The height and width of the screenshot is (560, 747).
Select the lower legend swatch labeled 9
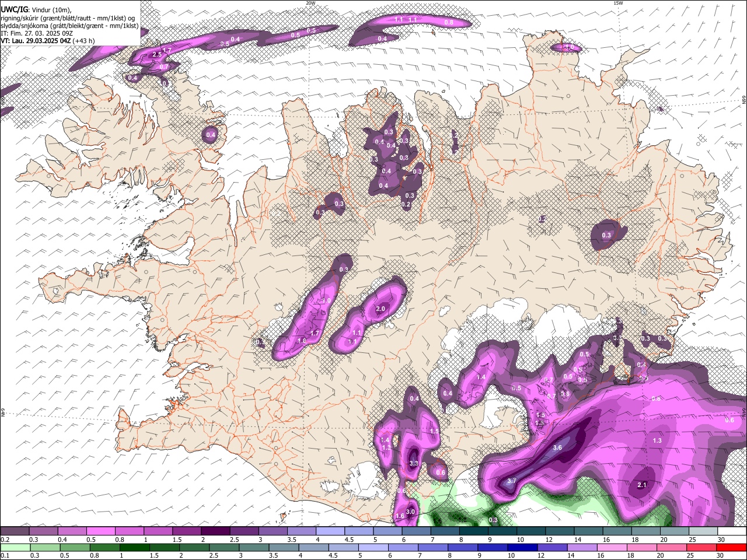tap(493, 547)
